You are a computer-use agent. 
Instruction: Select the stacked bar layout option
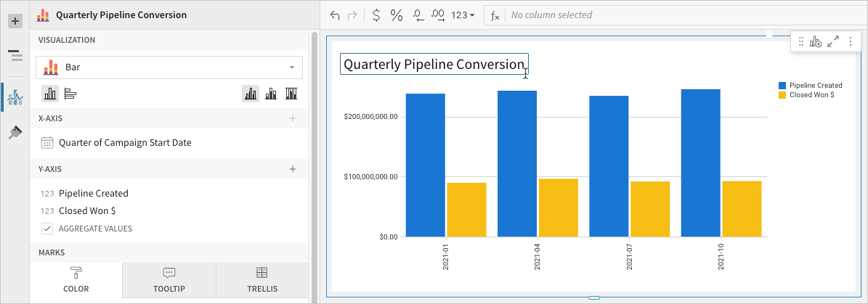pyautogui.click(x=271, y=93)
